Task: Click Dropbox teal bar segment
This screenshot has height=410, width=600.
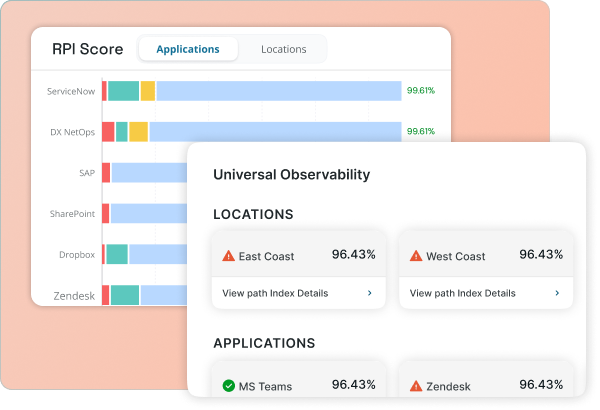Action: [x=117, y=254]
